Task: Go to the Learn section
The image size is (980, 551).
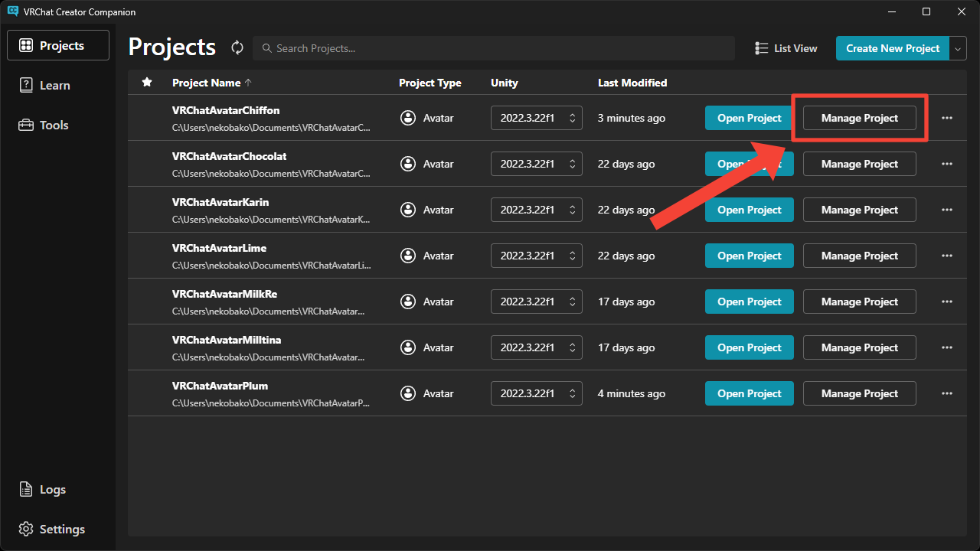Action: [55, 86]
